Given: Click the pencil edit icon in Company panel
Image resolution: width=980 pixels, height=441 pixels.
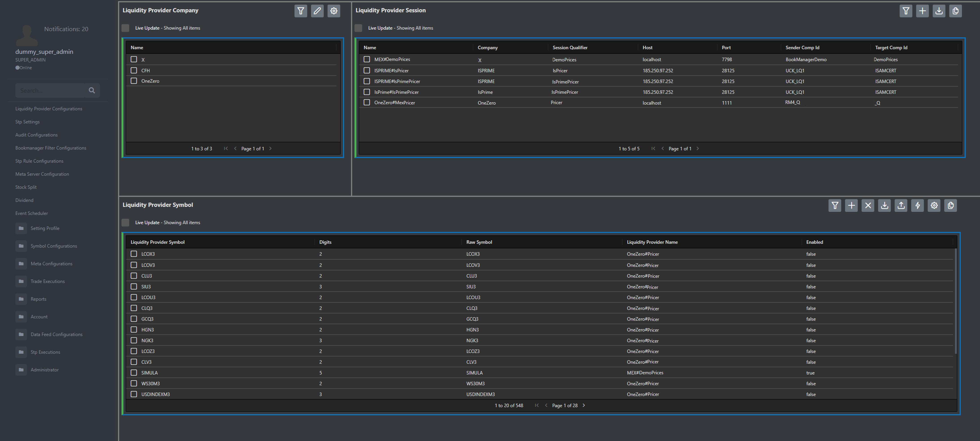Looking at the screenshot, I should (x=317, y=11).
